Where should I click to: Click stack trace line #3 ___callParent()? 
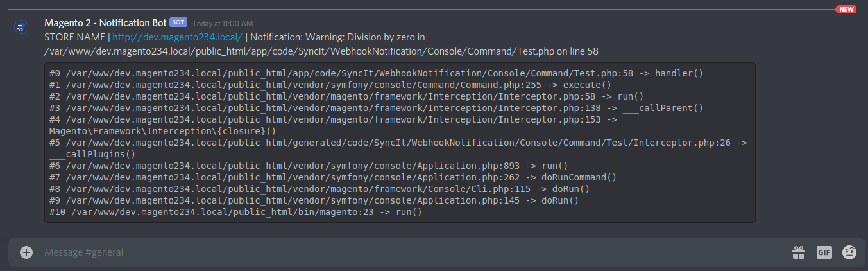(x=376, y=108)
